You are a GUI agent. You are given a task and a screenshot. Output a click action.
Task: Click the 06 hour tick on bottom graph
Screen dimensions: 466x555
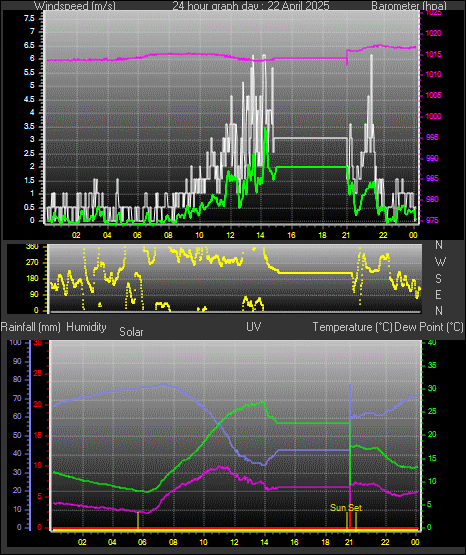point(142,542)
